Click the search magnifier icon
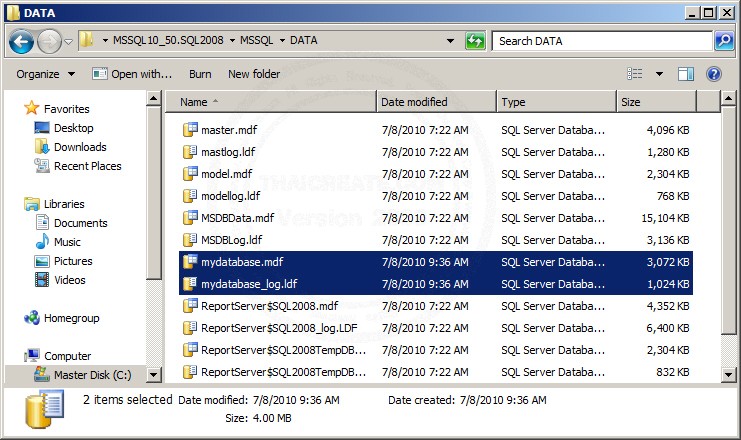The height and width of the screenshot is (440, 741). click(724, 41)
